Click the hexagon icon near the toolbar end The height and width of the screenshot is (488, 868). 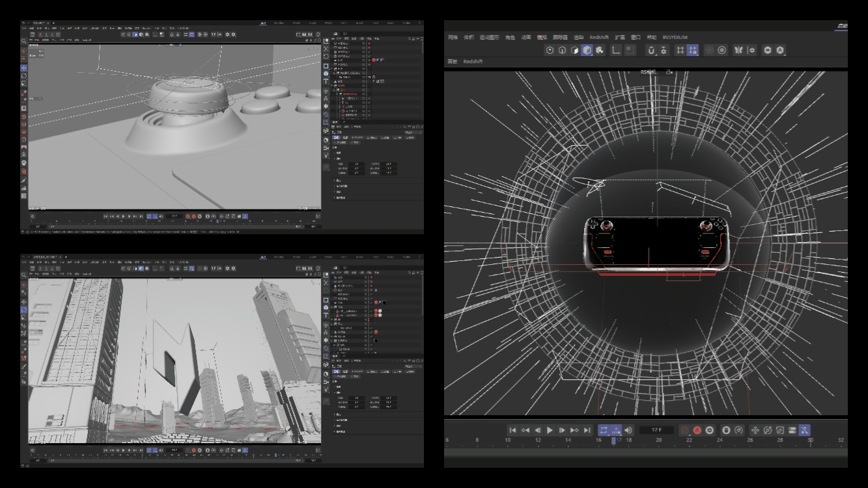click(768, 50)
